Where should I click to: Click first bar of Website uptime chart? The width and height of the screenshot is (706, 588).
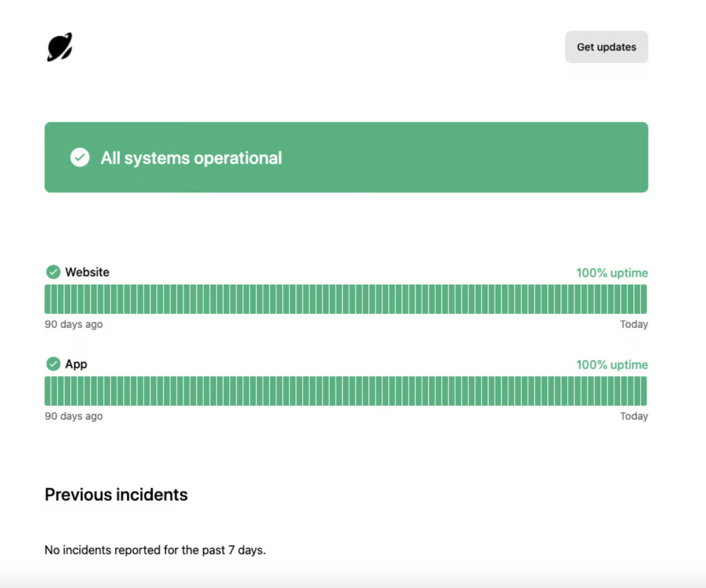(x=48, y=299)
